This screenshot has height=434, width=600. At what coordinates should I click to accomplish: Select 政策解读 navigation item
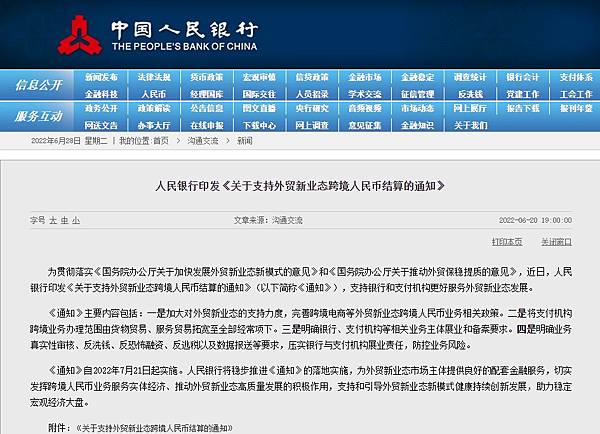click(154, 109)
